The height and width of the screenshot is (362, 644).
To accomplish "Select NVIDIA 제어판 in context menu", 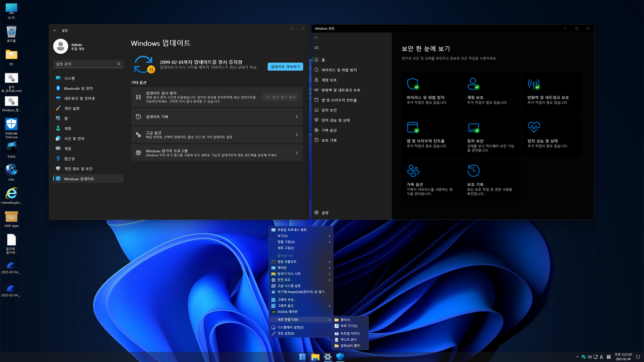I will (x=301, y=312).
